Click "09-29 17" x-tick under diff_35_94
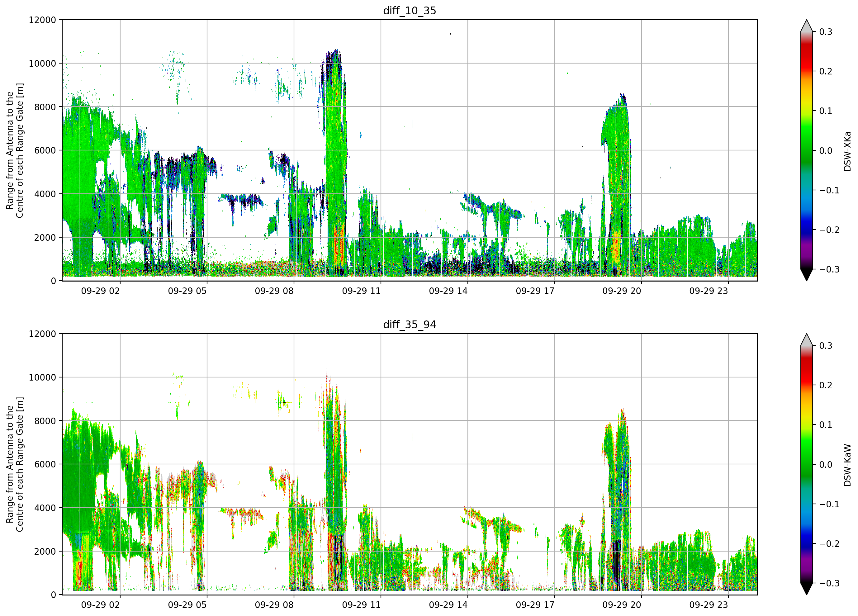The width and height of the screenshot is (858, 616). (x=535, y=605)
